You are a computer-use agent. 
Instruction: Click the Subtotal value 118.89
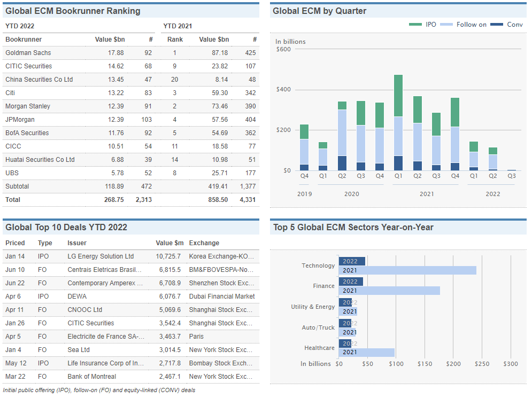click(114, 186)
